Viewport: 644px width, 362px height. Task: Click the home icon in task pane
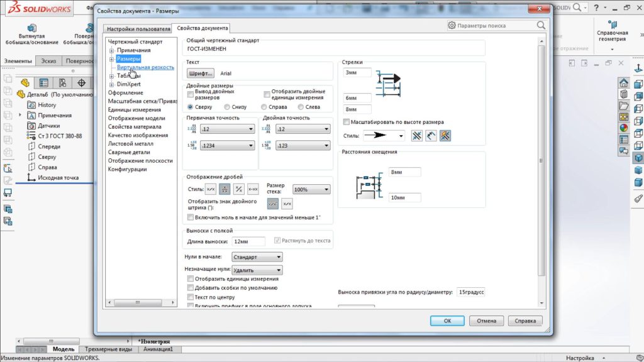(x=623, y=83)
